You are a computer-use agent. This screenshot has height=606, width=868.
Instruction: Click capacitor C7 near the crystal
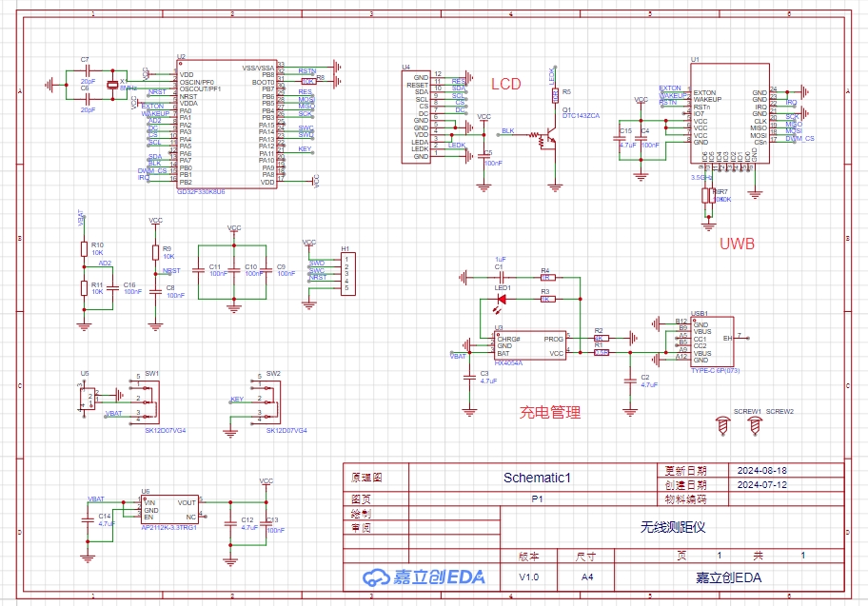(x=88, y=70)
